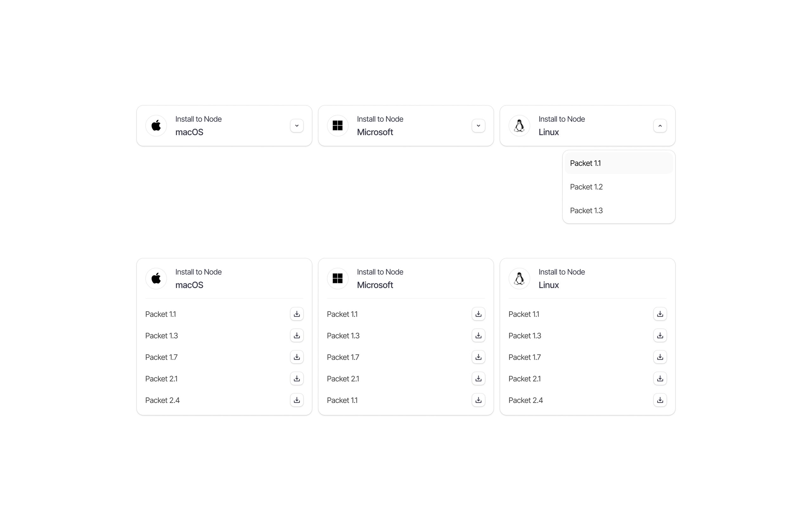The height and width of the screenshot is (520, 812).
Task: Click Packet 2.1 label in bottom Microsoft card
Action: 343,379
